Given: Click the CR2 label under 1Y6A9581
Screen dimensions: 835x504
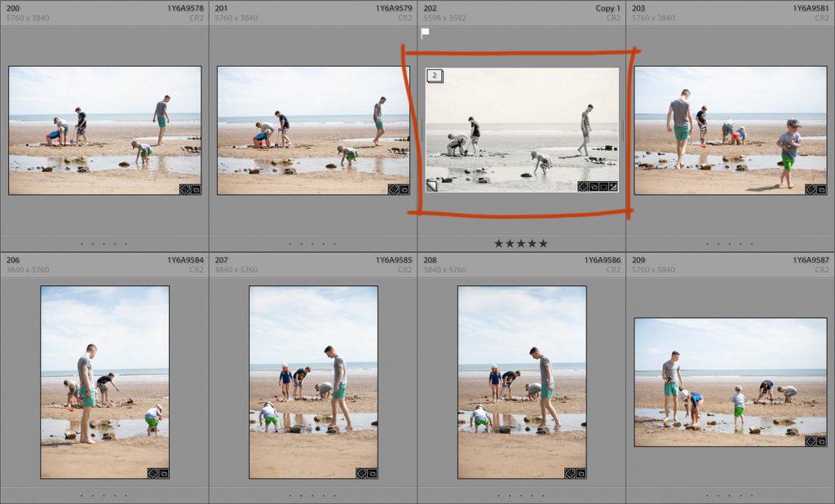Looking at the screenshot, I should pyautogui.click(x=822, y=18).
